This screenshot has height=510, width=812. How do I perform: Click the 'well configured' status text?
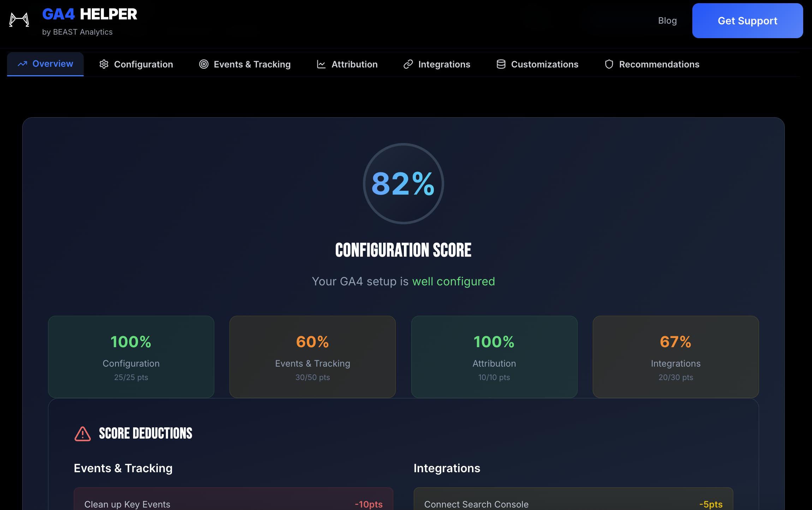[454, 281]
